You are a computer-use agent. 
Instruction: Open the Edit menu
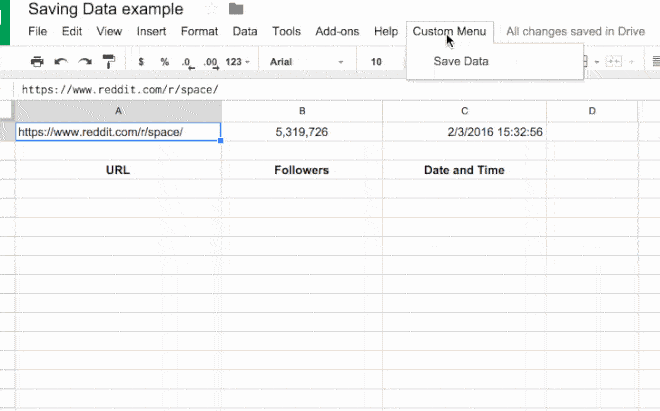pos(72,31)
